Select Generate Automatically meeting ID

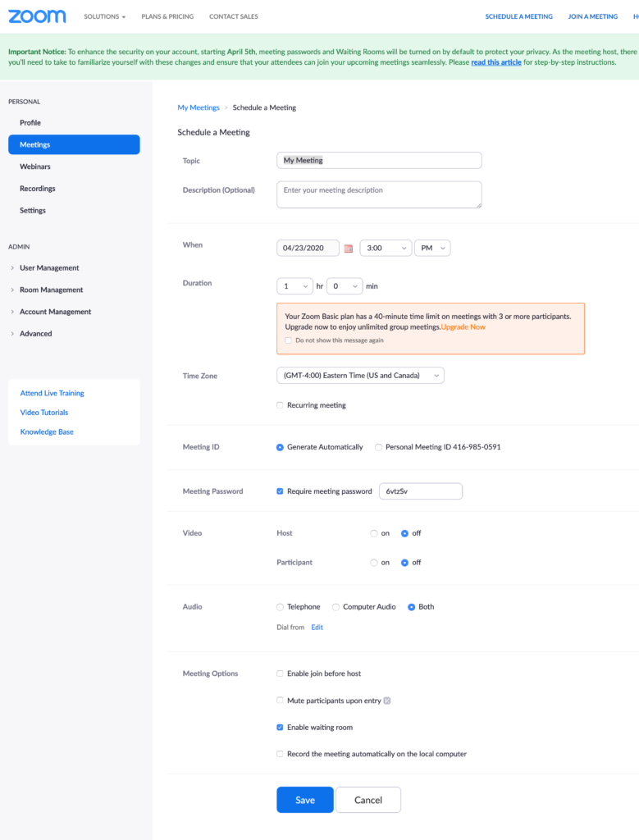point(280,447)
